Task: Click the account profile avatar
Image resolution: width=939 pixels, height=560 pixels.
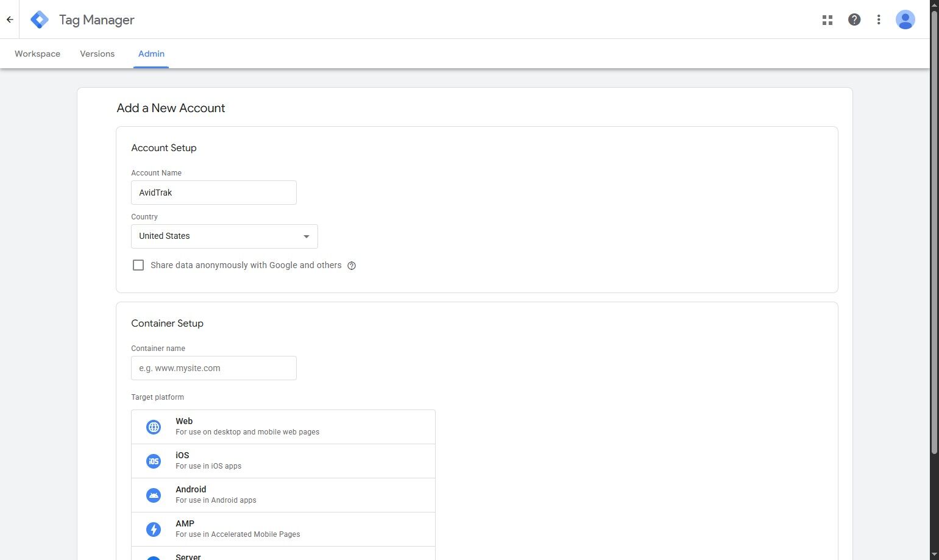Action: click(905, 19)
